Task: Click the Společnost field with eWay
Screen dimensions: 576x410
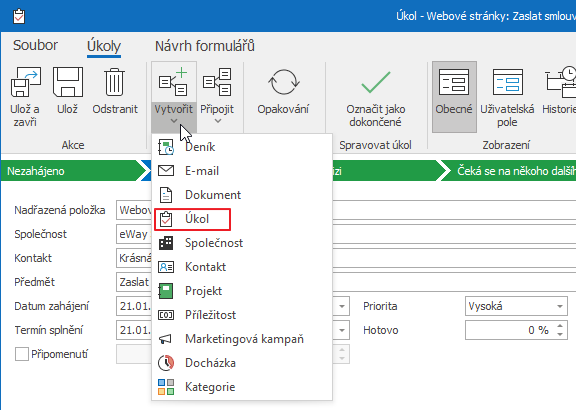Action: pos(346,234)
